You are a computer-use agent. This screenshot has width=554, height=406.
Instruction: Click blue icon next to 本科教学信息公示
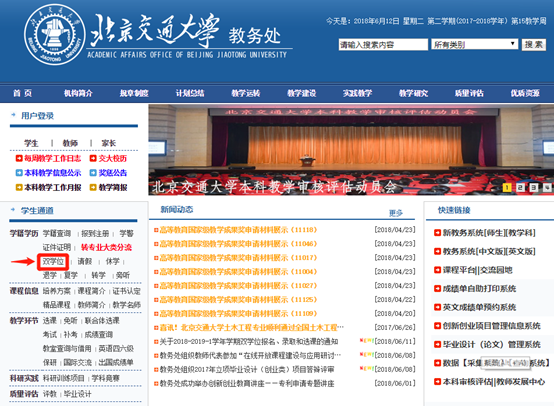tap(19, 173)
